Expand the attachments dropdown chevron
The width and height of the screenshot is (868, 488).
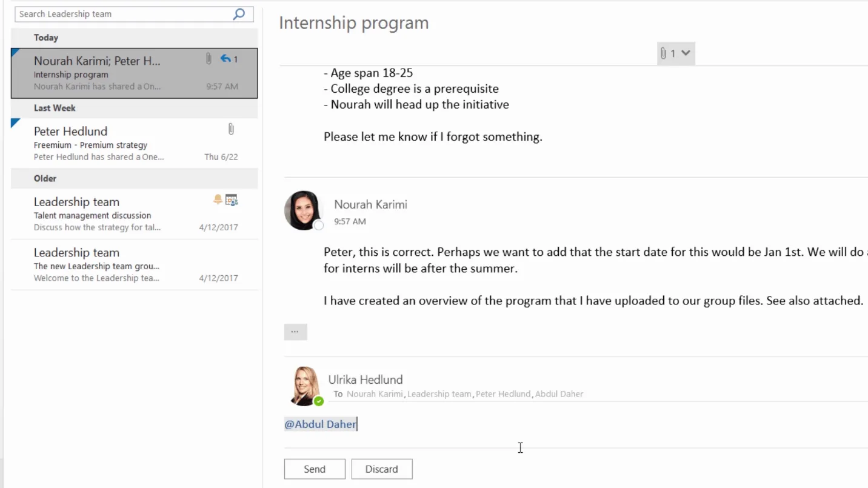coord(686,53)
